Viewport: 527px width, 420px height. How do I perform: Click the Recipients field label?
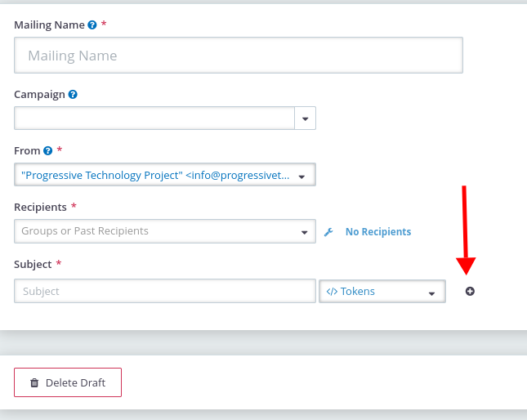[x=40, y=208]
